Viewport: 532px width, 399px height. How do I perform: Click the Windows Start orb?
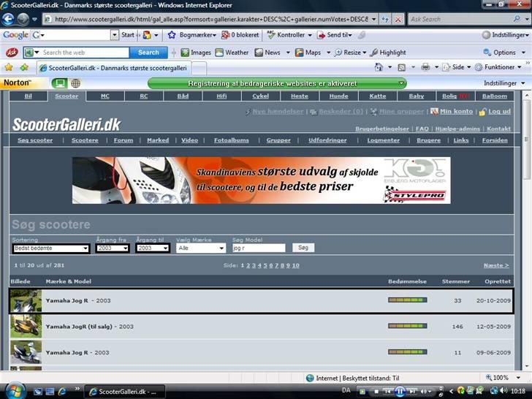[x=15, y=389]
